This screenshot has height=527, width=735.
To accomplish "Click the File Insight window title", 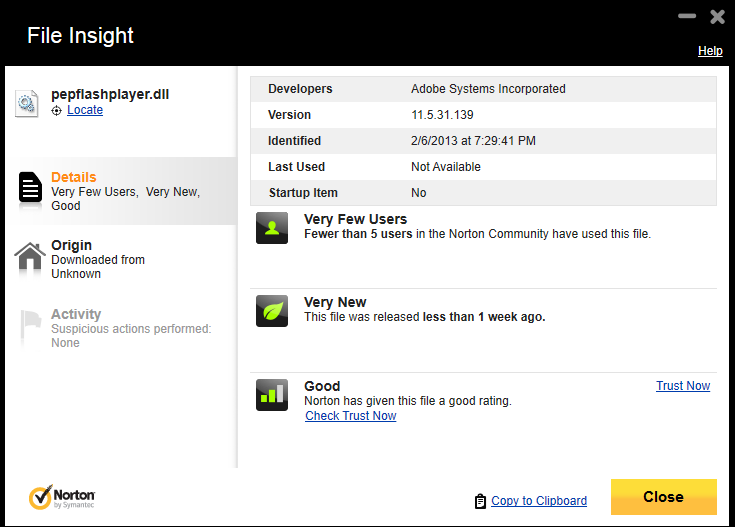I will tap(80, 36).
